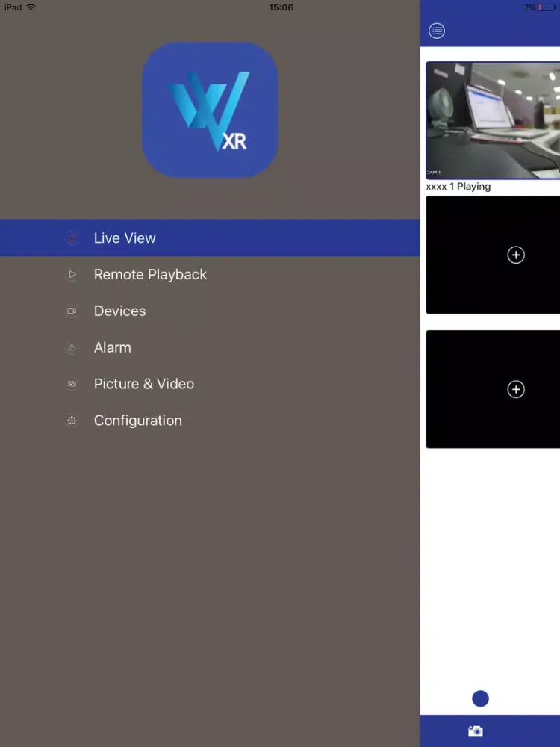Click the 'xxxx 1 Playing' status text
The height and width of the screenshot is (747, 560).
coord(458,187)
